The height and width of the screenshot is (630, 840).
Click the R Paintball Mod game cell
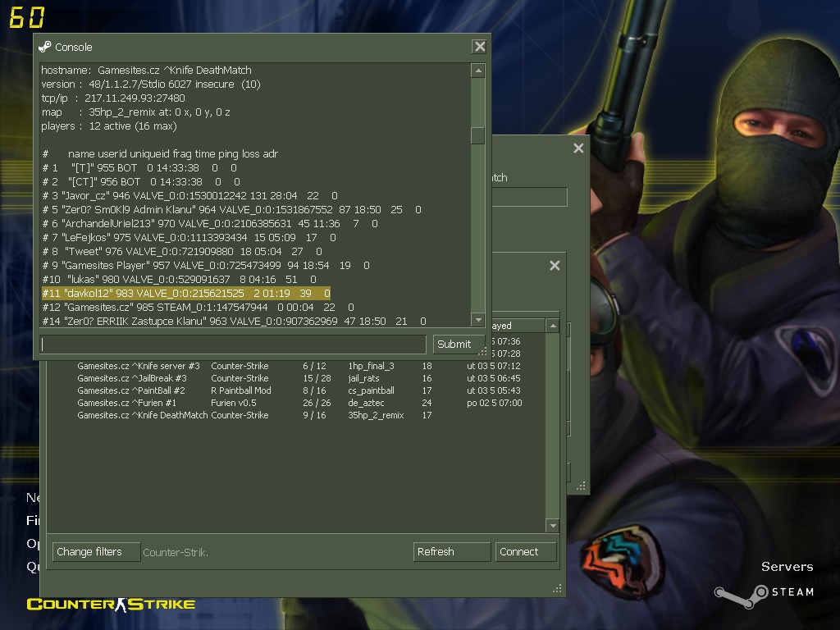point(241,390)
